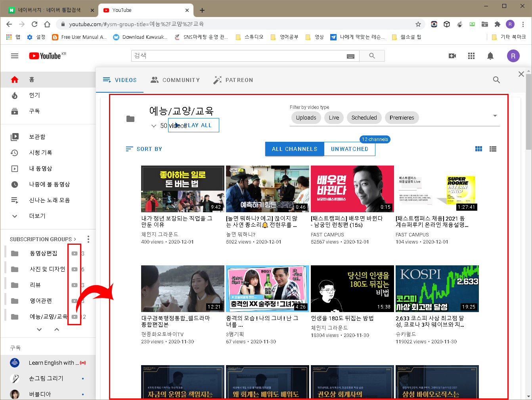Open the subscription groups three-dot menu
The image size is (532, 400).
[88, 239]
